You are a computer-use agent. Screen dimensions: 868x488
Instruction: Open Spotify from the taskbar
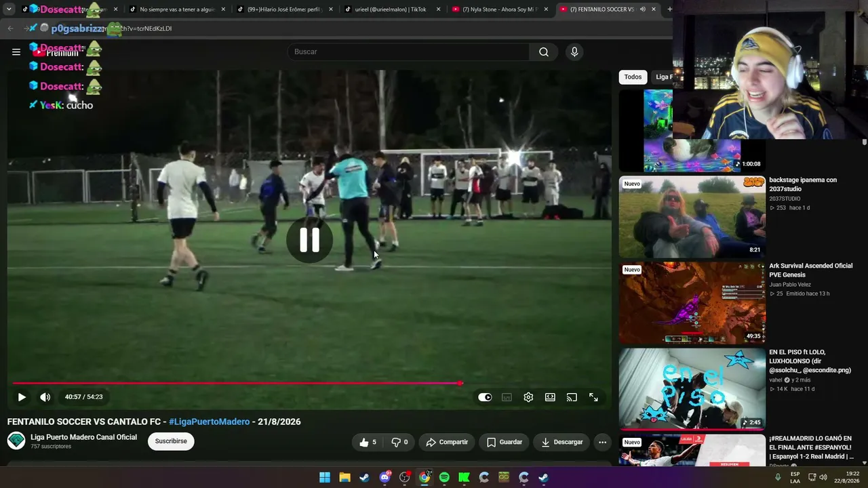pos(444,477)
